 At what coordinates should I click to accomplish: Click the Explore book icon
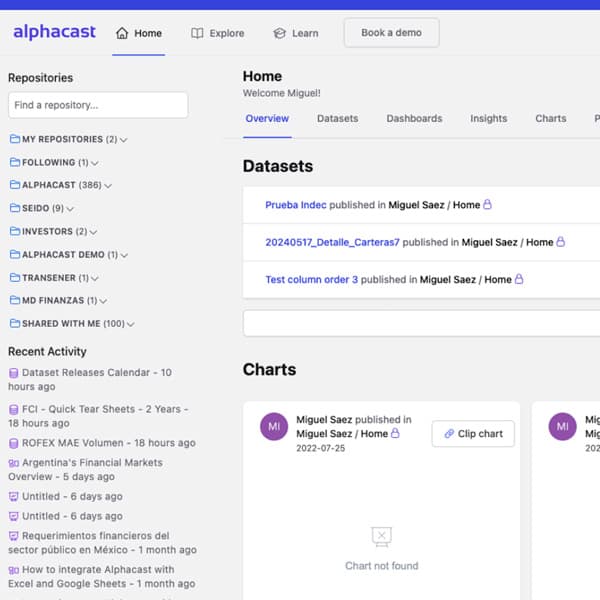197,33
